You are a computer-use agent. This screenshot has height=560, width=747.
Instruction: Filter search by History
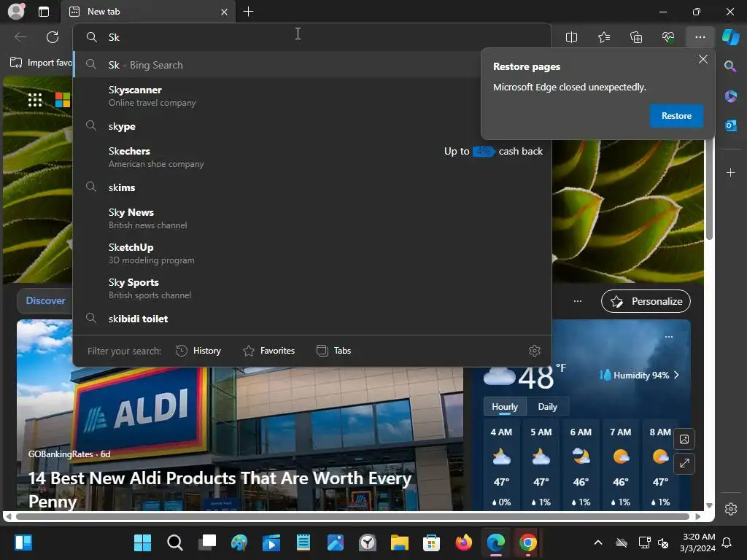point(198,351)
